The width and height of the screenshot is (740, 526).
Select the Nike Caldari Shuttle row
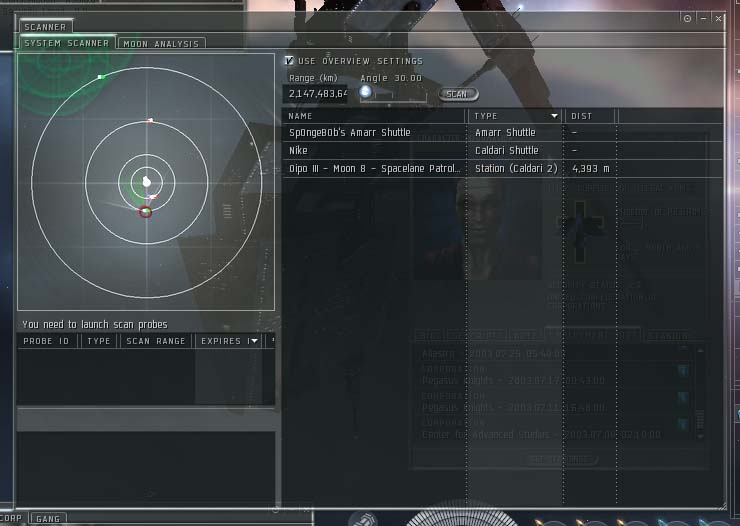(x=375, y=150)
